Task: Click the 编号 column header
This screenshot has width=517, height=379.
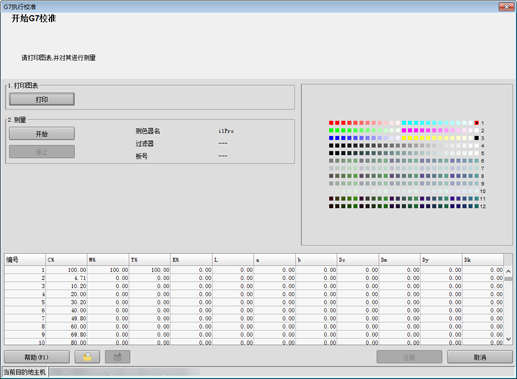Action: pyautogui.click(x=25, y=260)
